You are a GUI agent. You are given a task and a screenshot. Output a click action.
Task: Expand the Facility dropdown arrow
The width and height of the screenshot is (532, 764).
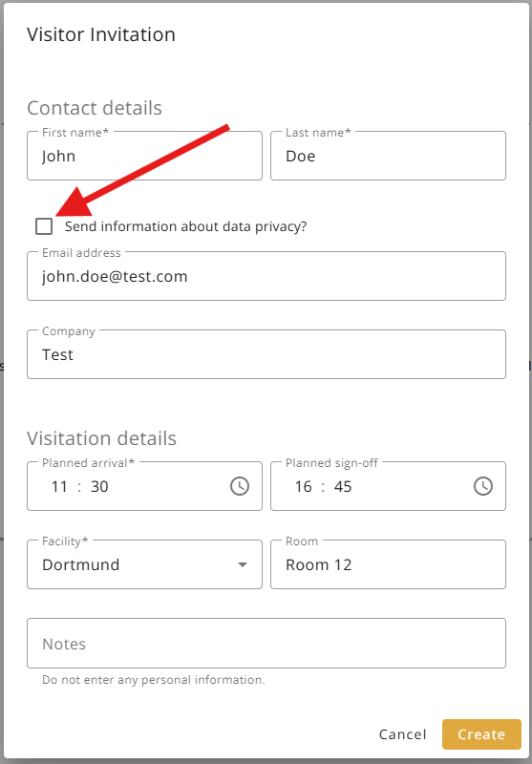click(243, 564)
